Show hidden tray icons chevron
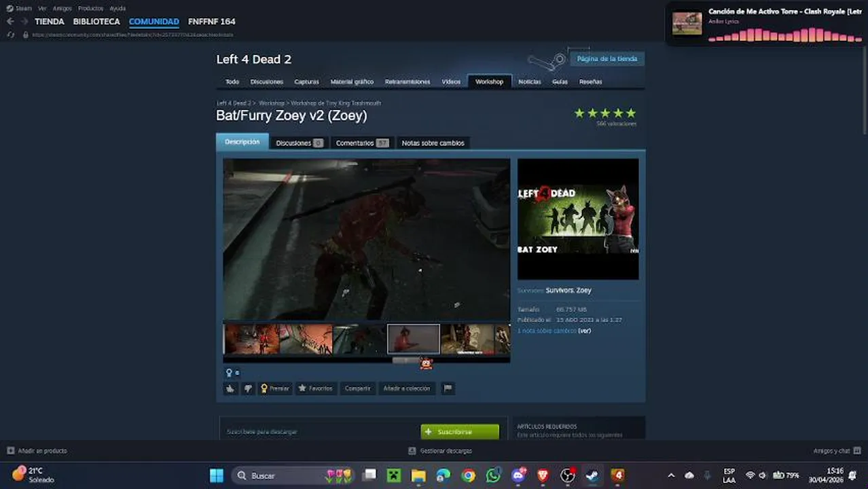868x489 pixels. [671, 475]
